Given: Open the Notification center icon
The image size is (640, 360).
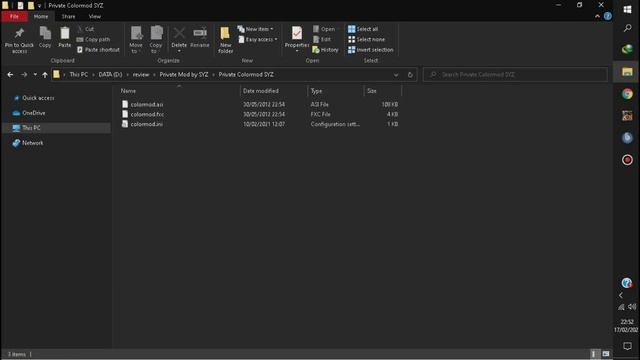Looking at the screenshot, I should (x=627, y=346).
